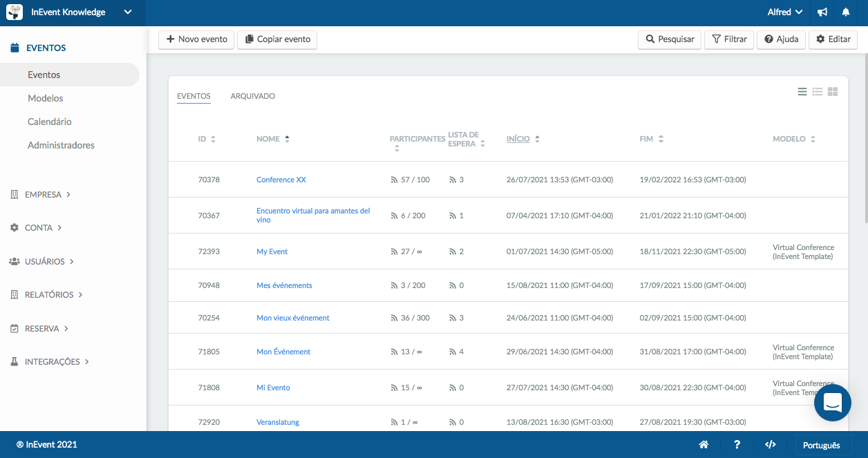This screenshot has width=868, height=458.
Task: Switch to the ARQUIVADO tab
Action: 253,96
